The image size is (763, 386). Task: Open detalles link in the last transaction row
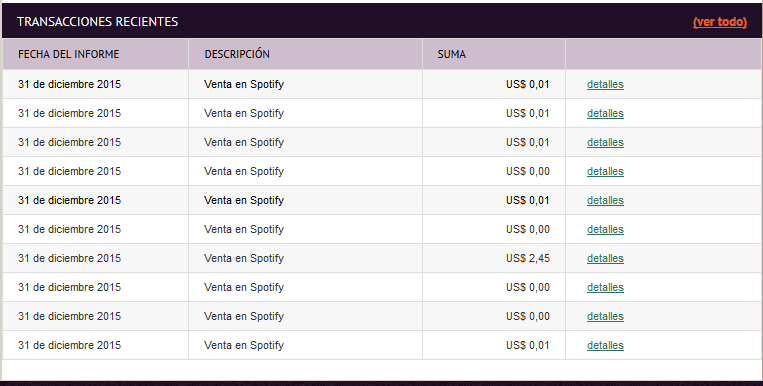(605, 345)
